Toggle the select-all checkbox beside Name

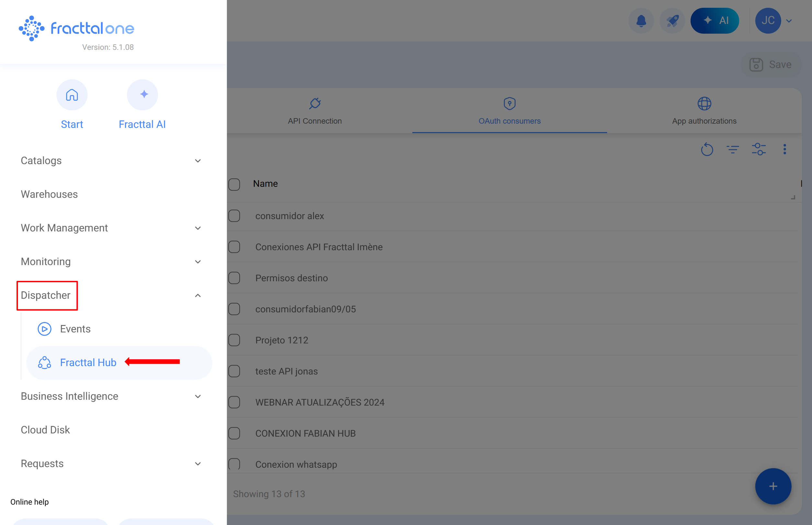234,184
